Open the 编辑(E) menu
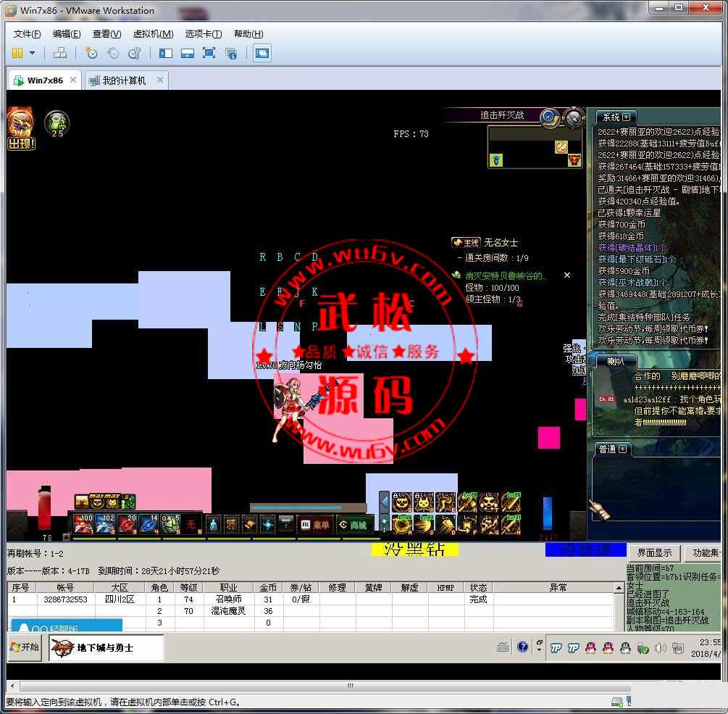This screenshot has width=728, height=714. [x=67, y=34]
